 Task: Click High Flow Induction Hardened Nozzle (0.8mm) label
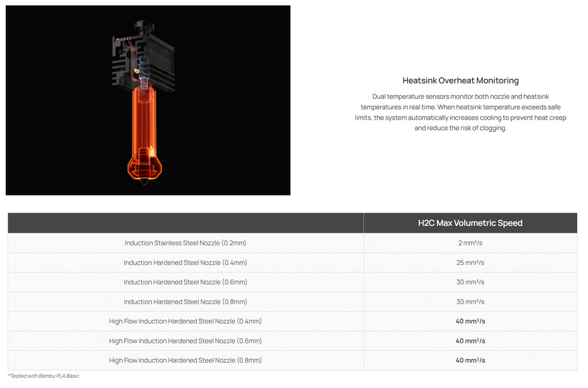pos(185,360)
